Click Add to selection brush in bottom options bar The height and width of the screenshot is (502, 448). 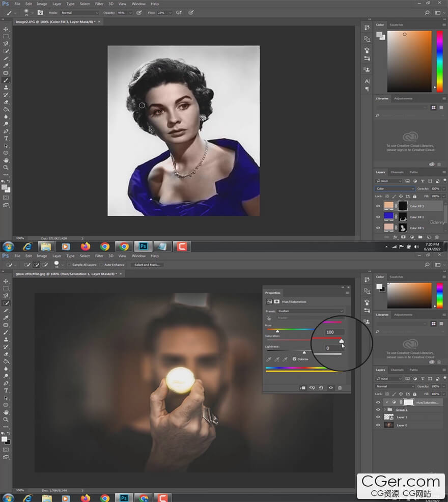click(x=36, y=265)
